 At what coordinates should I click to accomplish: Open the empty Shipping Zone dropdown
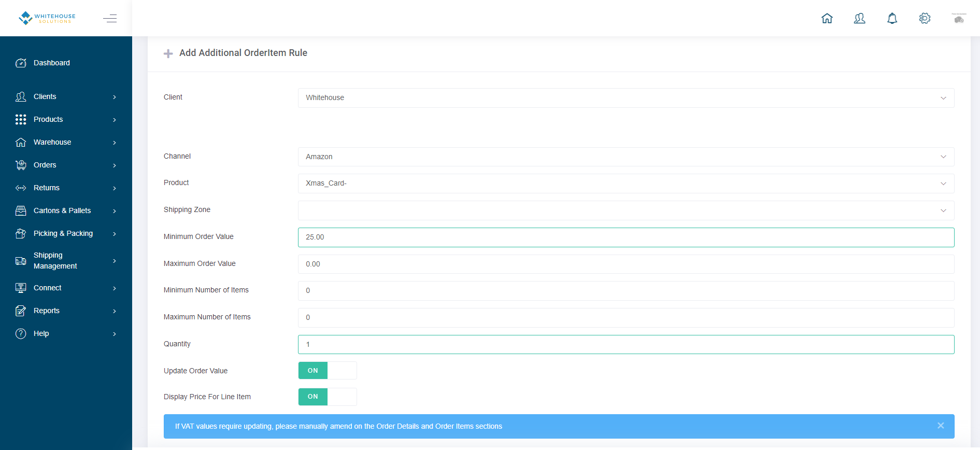626,210
